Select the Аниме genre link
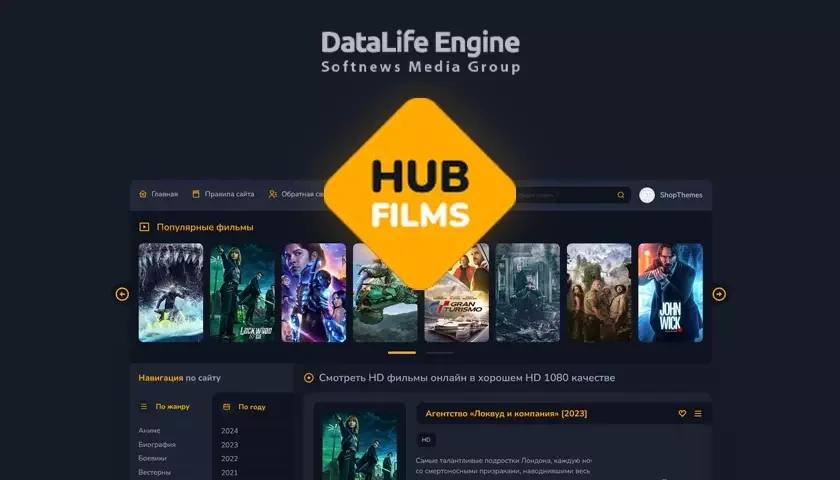 pos(149,431)
